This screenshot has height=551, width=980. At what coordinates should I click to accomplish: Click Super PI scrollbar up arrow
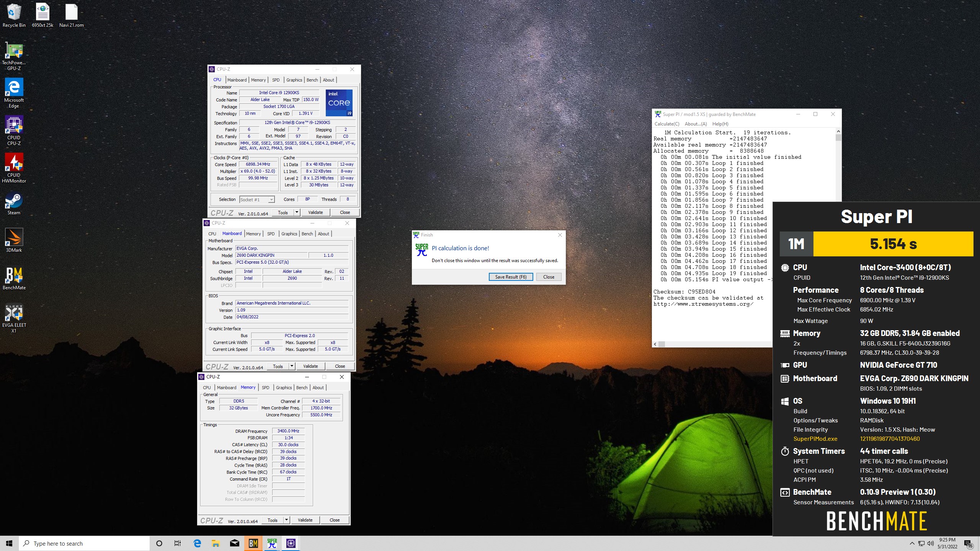click(x=838, y=131)
